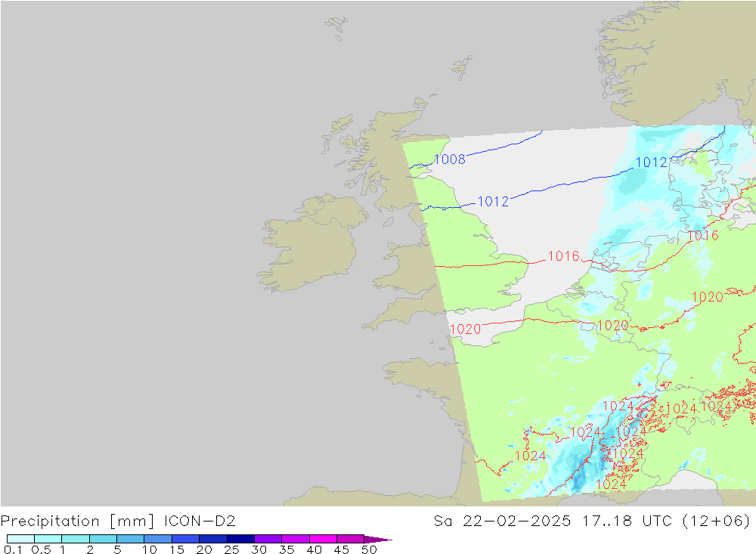This screenshot has width=756, height=554.
Task: Click the blue 1012 isobar label near Denmark
Action: (652, 162)
